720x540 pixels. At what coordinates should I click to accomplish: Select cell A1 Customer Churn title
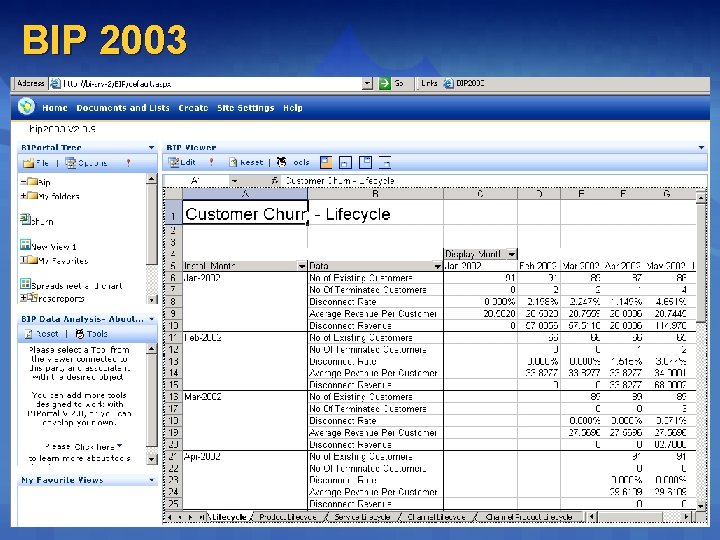[245, 214]
